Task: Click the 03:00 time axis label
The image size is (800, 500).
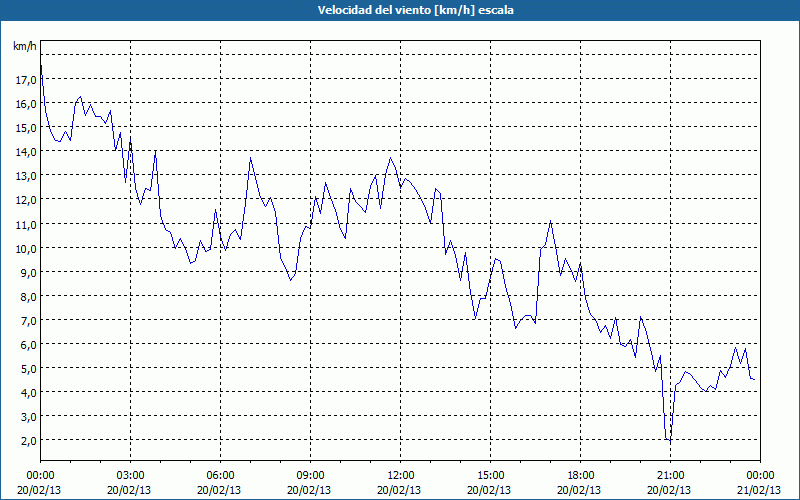Action: (x=130, y=476)
